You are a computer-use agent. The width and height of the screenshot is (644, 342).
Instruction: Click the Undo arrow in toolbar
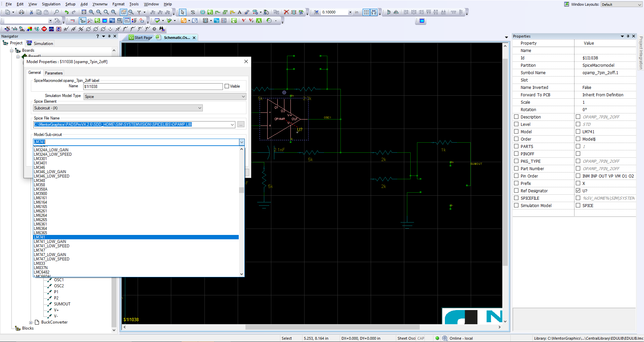point(66,12)
